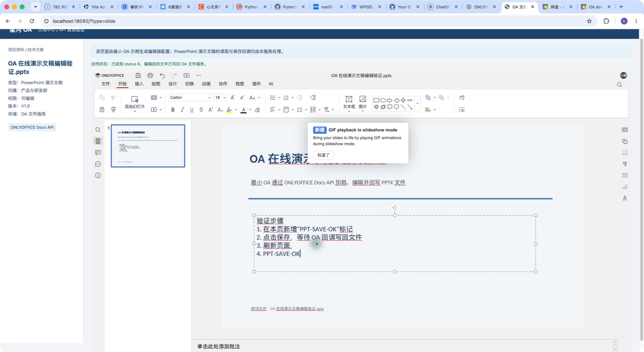Select slide 1 thumbnail
Screen dimensions: 644x352
click(148, 146)
